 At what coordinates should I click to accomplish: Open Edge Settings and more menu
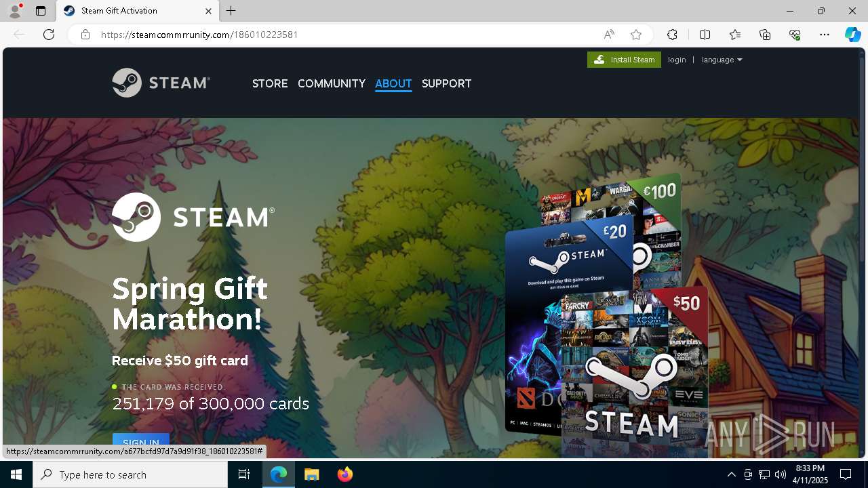(825, 35)
